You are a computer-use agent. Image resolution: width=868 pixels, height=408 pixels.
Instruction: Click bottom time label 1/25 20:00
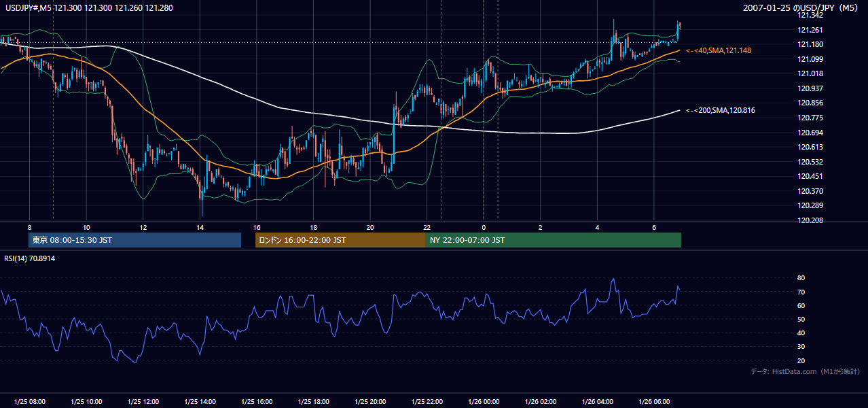[x=370, y=402]
